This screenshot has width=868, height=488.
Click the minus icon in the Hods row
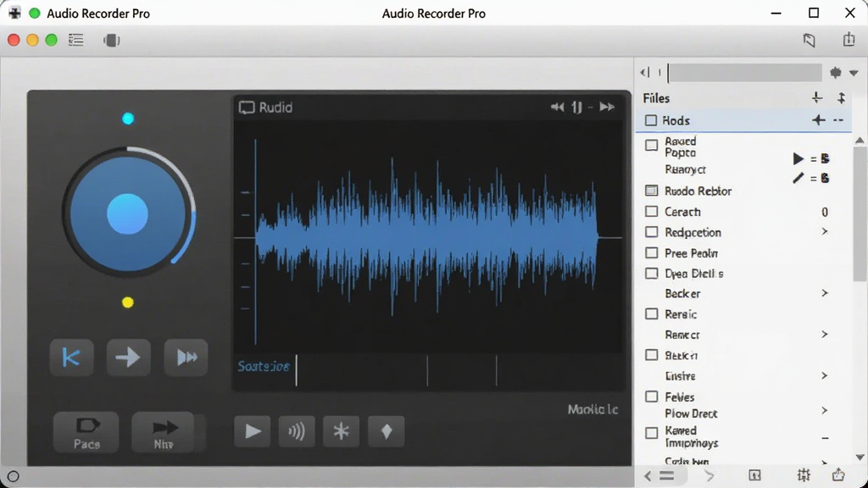coord(838,120)
